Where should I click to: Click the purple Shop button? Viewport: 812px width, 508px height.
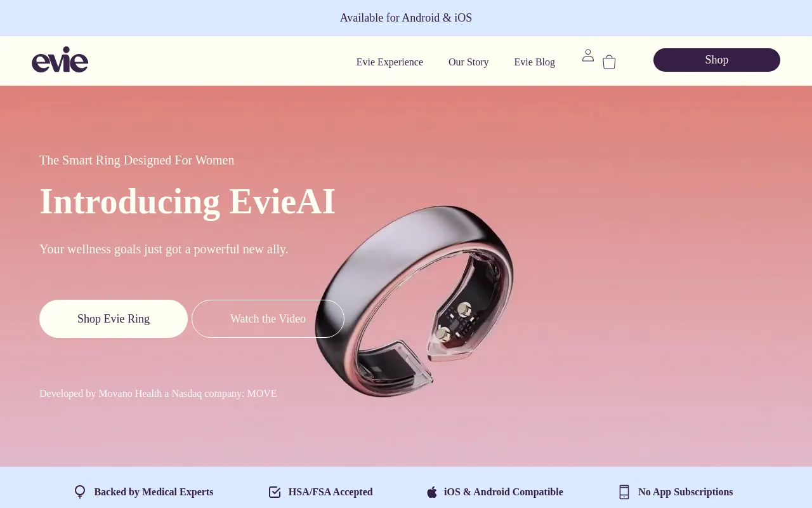[x=717, y=60]
